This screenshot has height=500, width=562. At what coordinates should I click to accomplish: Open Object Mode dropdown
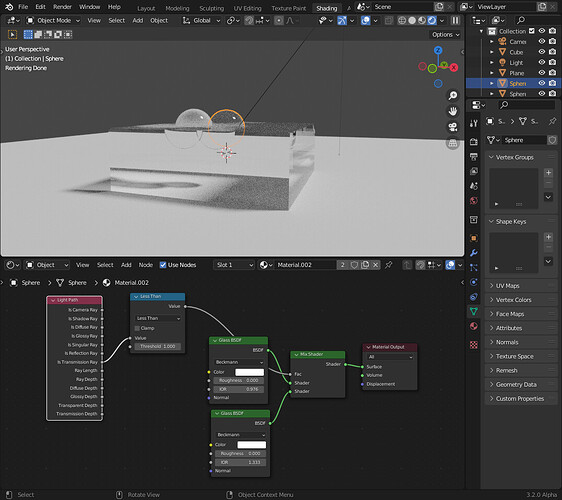53,20
